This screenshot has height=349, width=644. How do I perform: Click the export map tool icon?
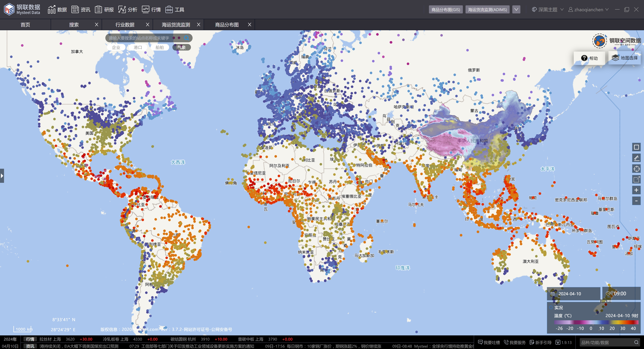[x=636, y=179]
